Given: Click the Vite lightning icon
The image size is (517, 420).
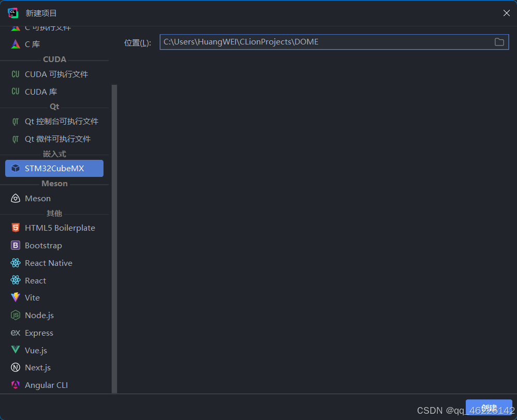Looking at the screenshot, I should 16,297.
